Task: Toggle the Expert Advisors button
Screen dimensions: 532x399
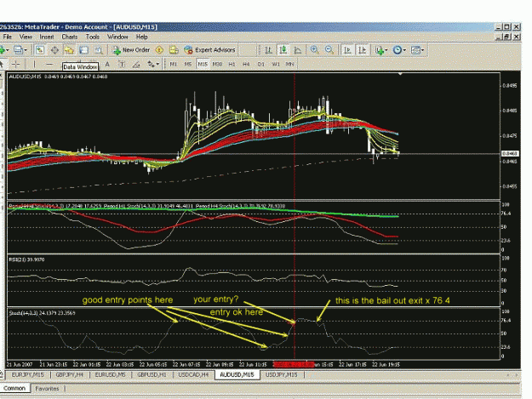Action: pyautogui.click(x=209, y=50)
